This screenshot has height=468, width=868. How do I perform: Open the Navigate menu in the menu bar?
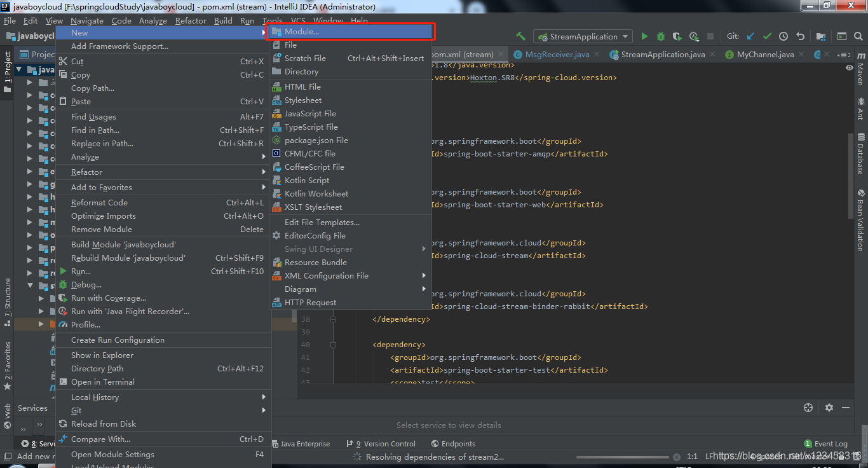tap(87, 20)
